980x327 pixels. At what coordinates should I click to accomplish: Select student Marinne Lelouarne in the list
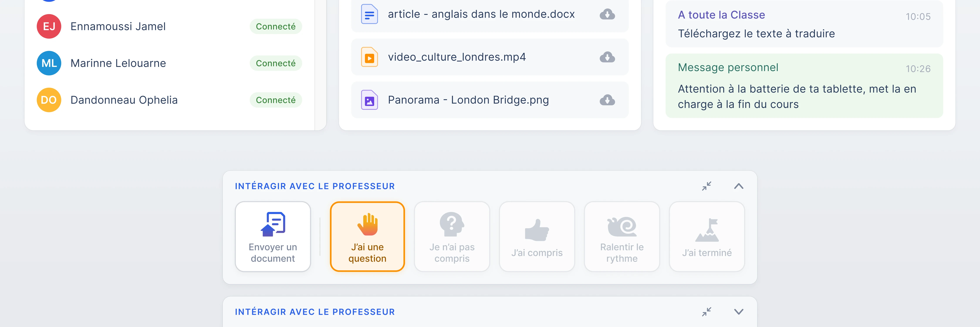click(x=118, y=63)
